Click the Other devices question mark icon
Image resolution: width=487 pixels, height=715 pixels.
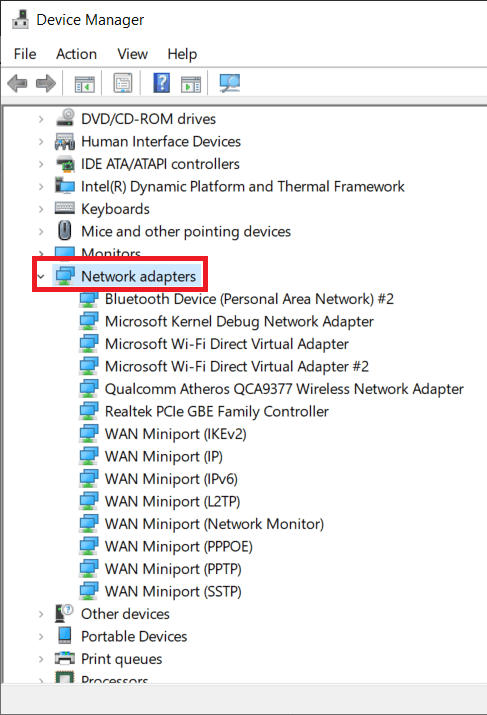click(64, 613)
